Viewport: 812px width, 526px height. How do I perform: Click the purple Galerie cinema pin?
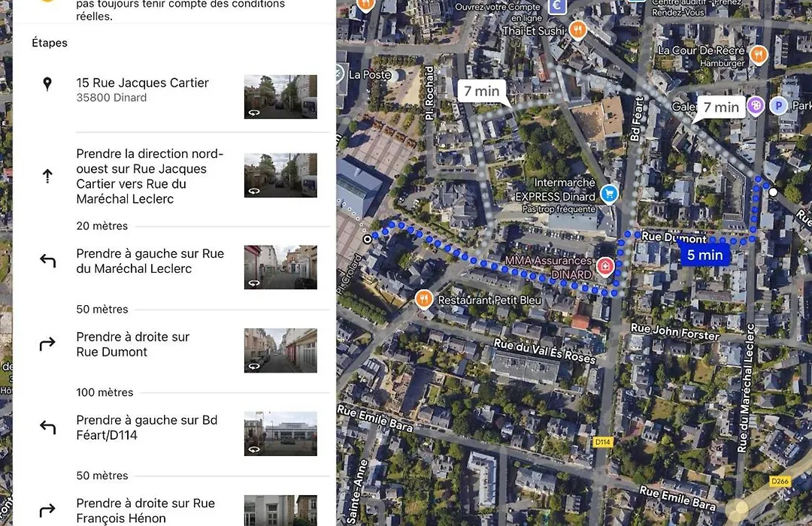point(756,106)
